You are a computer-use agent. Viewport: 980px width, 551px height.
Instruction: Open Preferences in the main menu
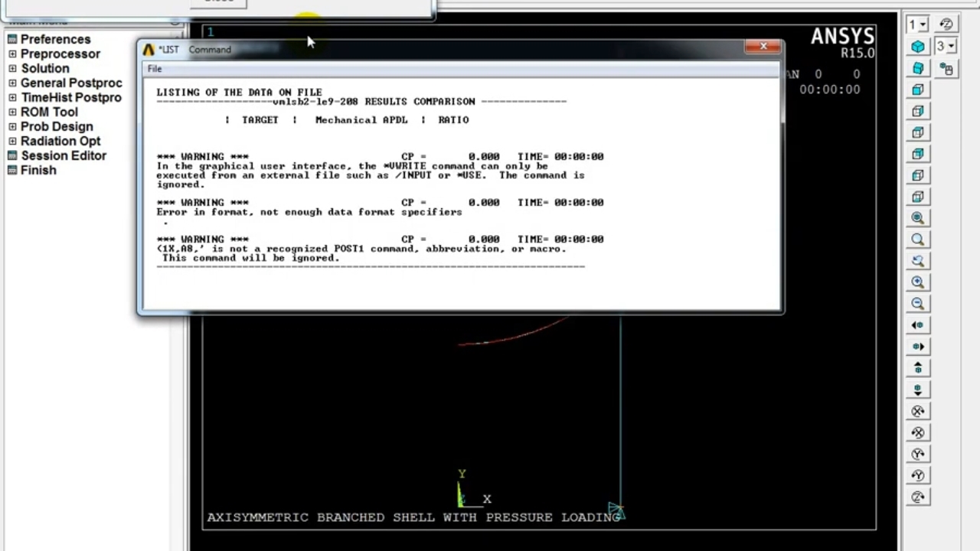tap(55, 40)
